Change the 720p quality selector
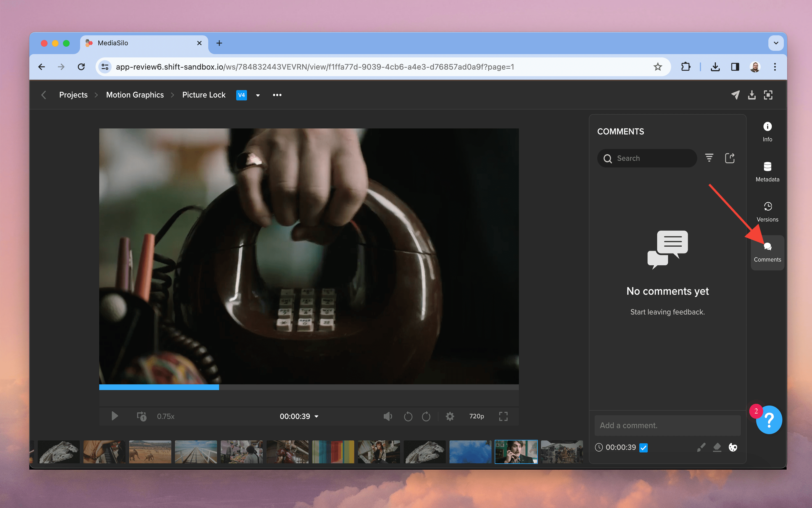 [476, 416]
